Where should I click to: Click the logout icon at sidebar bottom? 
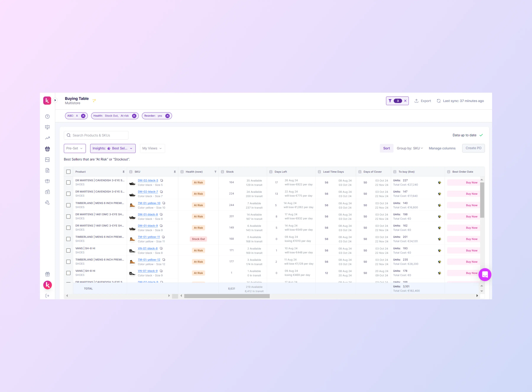tap(47, 296)
